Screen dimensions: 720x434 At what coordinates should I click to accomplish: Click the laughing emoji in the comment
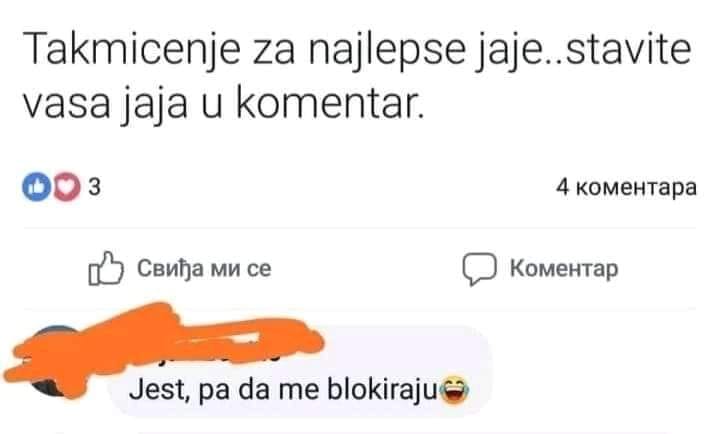coord(454,390)
